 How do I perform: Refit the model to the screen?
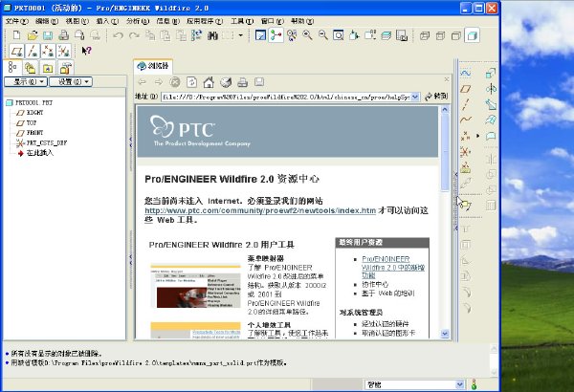pos(339,35)
